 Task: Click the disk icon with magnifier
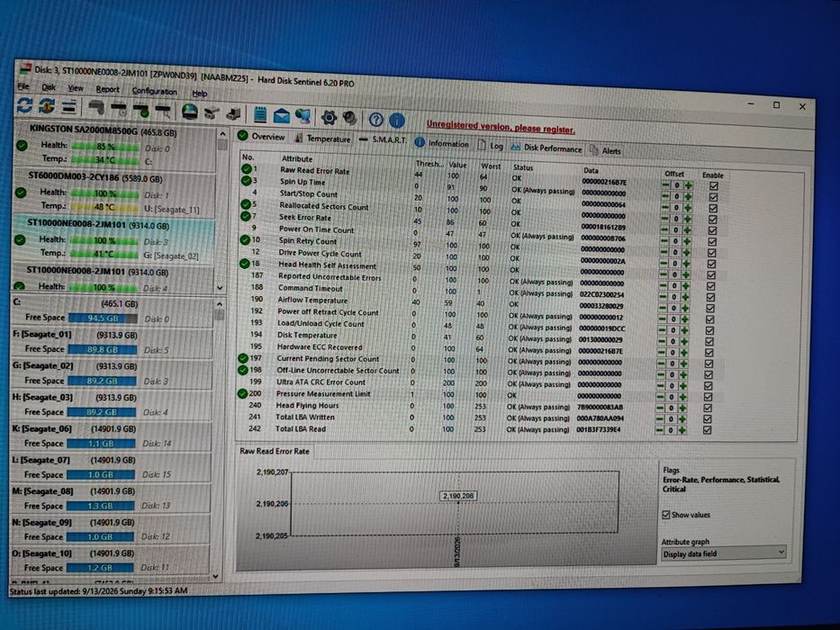point(163,112)
